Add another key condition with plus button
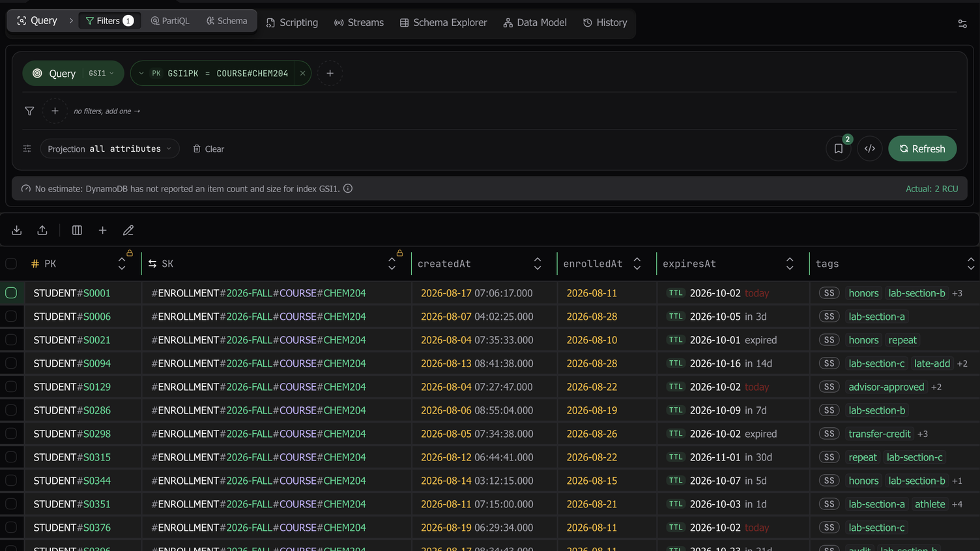This screenshot has width=980, height=551. click(x=330, y=74)
